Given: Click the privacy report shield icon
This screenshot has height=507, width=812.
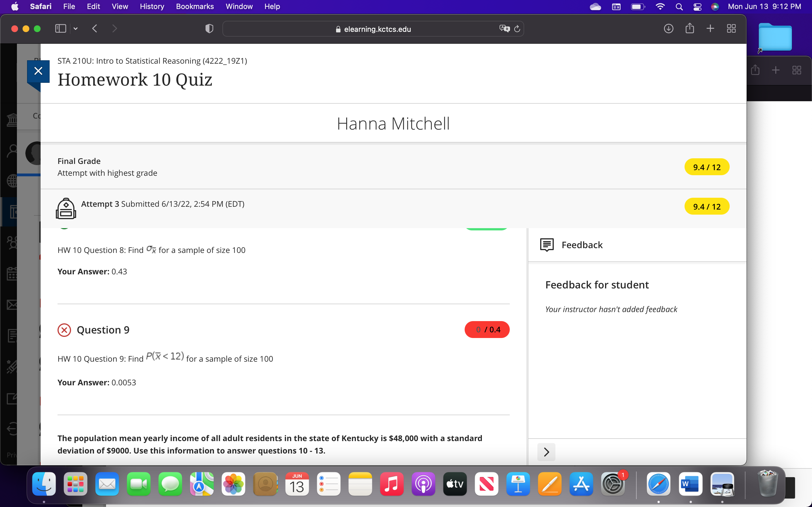Looking at the screenshot, I should [209, 28].
